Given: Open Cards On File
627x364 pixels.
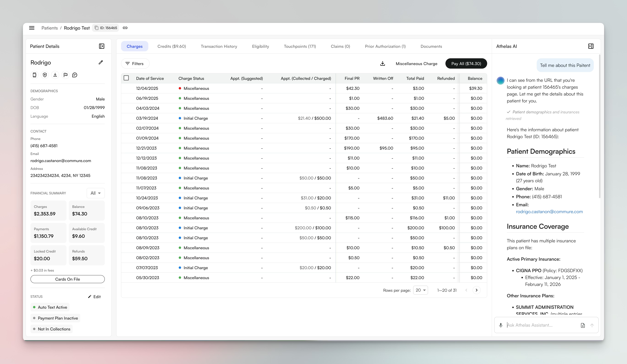Looking at the screenshot, I should tap(67, 279).
